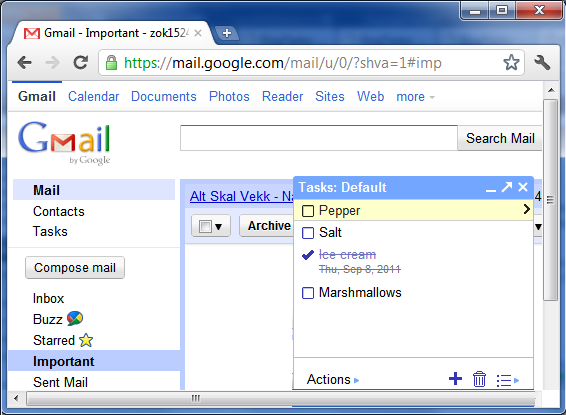
Task: Expand the more dropdown in top bar
Action: point(415,97)
